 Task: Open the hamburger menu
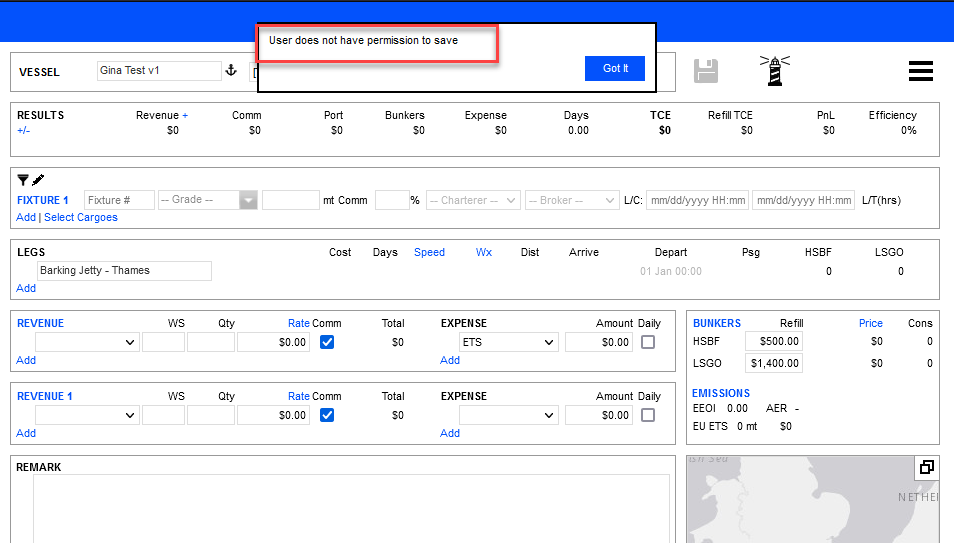click(920, 71)
